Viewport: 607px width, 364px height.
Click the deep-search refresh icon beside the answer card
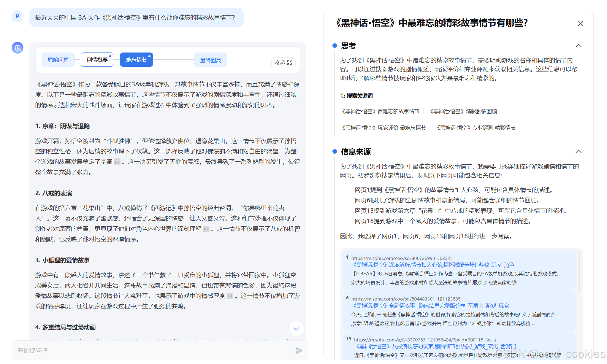pos(17,47)
